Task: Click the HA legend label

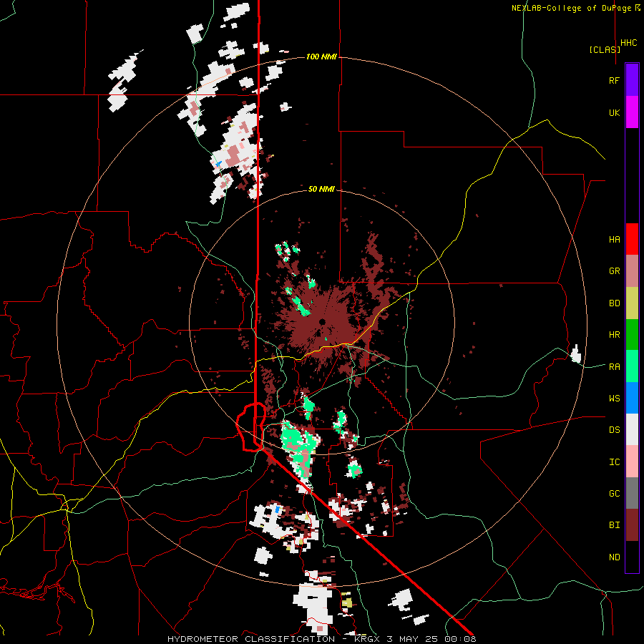Action: [614, 240]
